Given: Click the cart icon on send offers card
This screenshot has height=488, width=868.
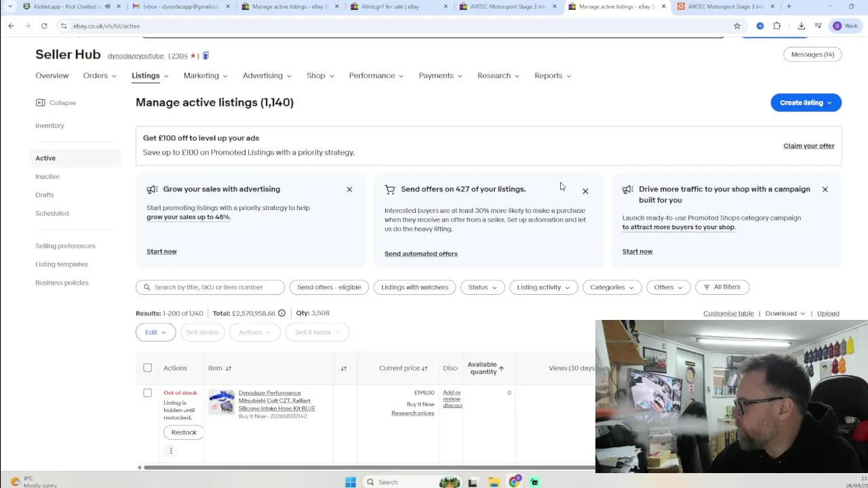Looking at the screenshot, I should click(390, 190).
